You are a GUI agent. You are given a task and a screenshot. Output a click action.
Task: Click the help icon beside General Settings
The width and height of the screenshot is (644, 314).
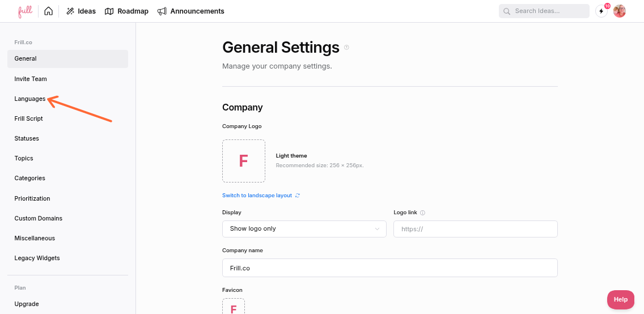[346, 48]
